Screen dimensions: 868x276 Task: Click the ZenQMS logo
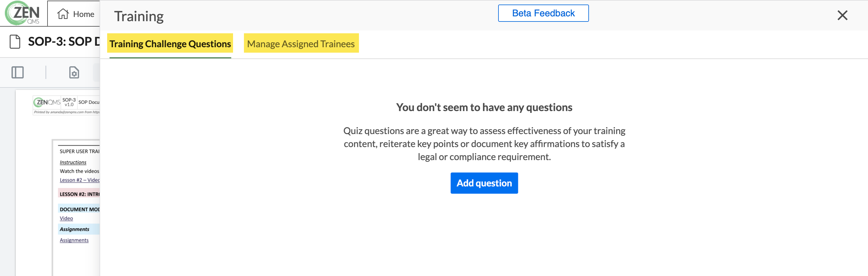(x=22, y=13)
